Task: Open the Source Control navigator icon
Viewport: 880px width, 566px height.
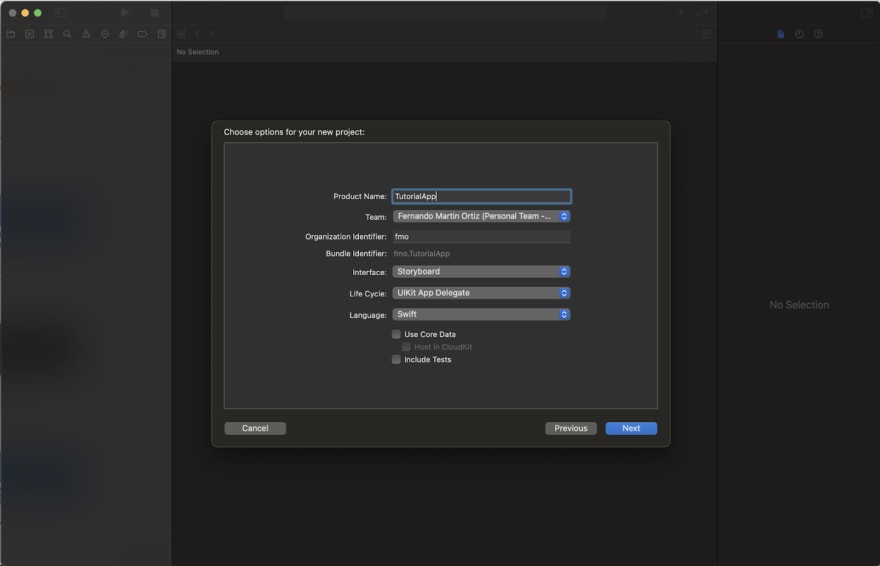Action: pos(30,34)
